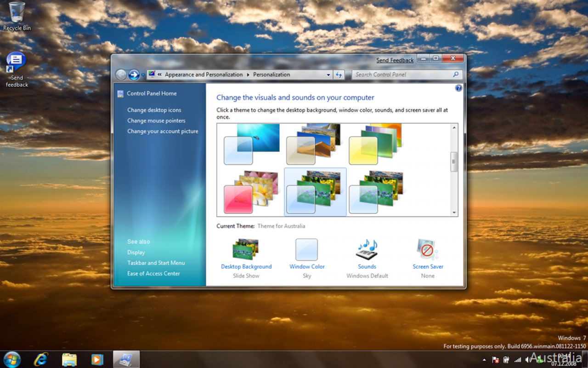Click the network signal tray icon
This screenshot has width=588, height=368.
tap(518, 360)
